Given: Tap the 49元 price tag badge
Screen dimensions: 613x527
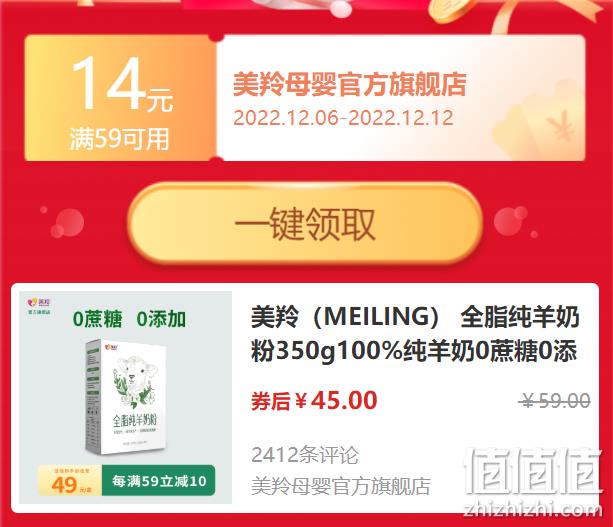Looking at the screenshot, I should click(70, 480).
